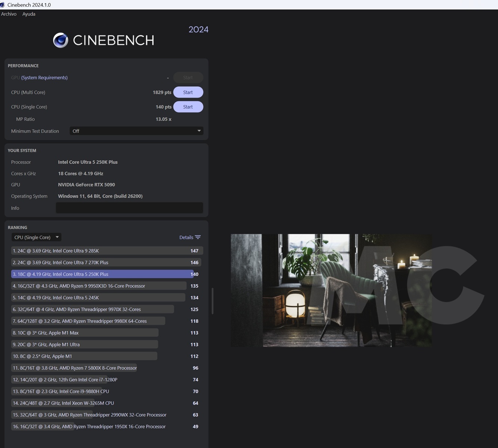Start the CPU Multi Core test

[188, 92]
